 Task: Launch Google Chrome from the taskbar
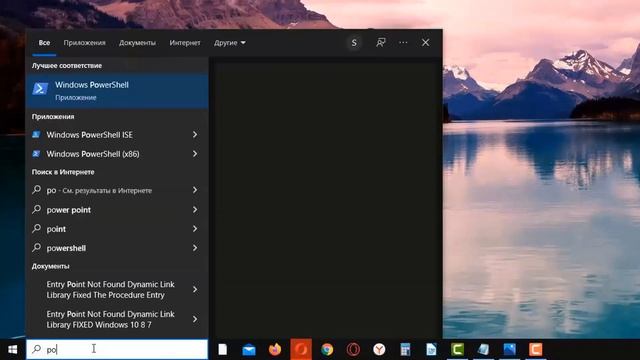point(327,349)
